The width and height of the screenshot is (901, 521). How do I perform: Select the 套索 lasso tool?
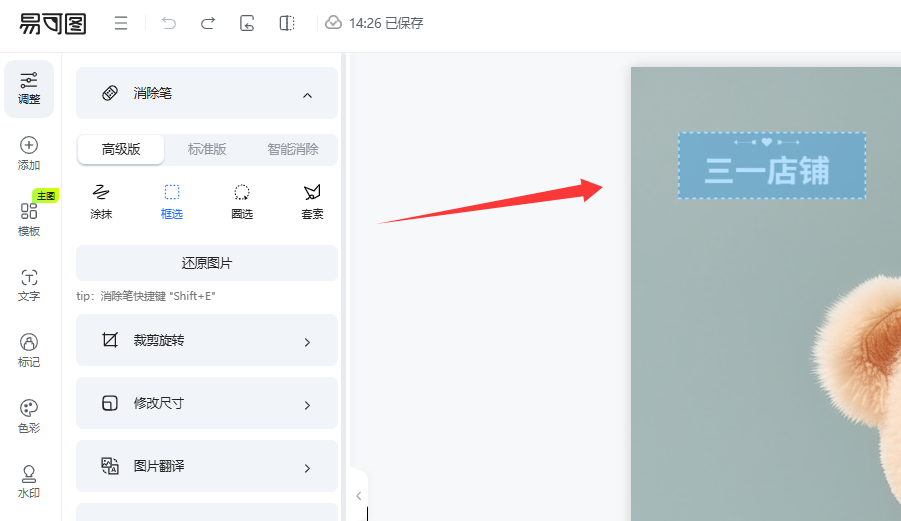pos(312,200)
